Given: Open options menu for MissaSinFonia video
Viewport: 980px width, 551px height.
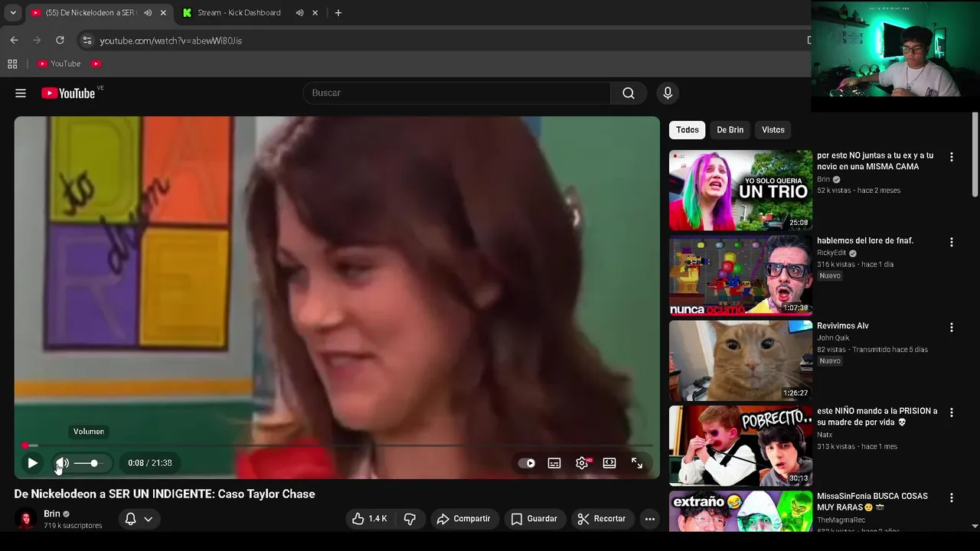Looking at the screenshot, I should 952,498.
